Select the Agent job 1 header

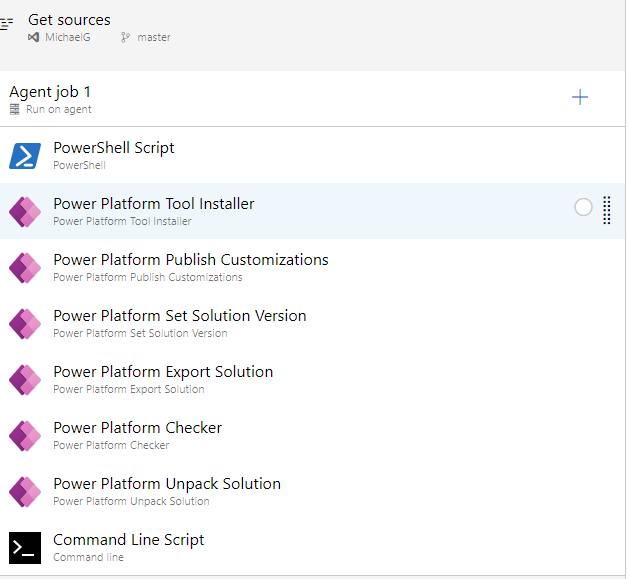312,99
